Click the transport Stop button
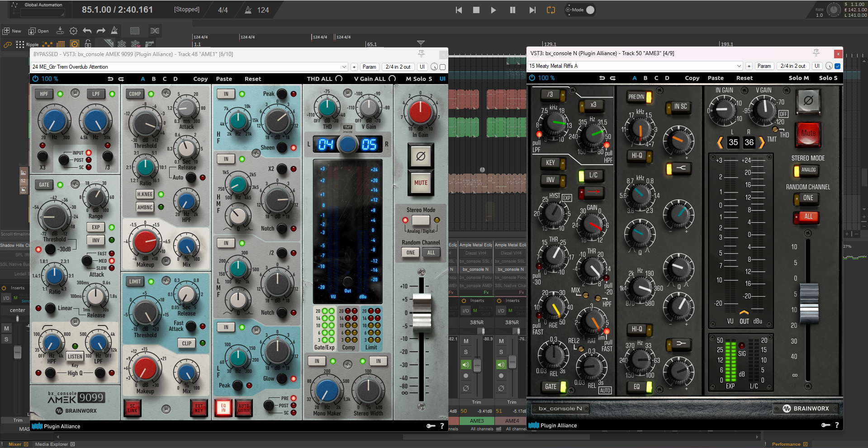The width and height of the screenshot is (868, 448). point(476,10)
